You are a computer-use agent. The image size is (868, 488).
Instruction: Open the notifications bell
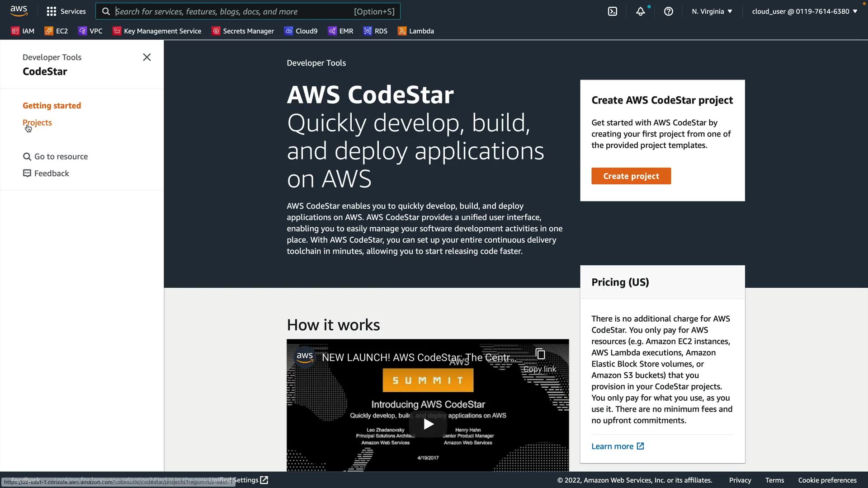[640, 11]
